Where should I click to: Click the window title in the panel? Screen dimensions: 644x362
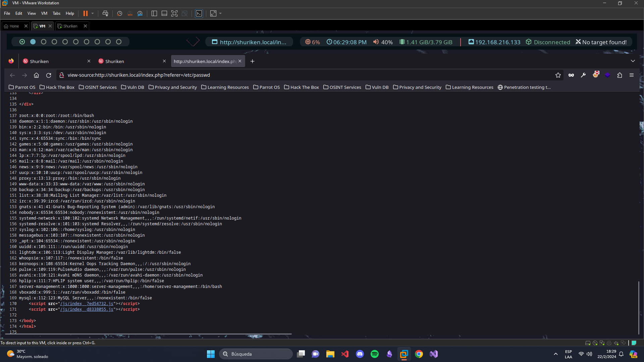[249, 42]
